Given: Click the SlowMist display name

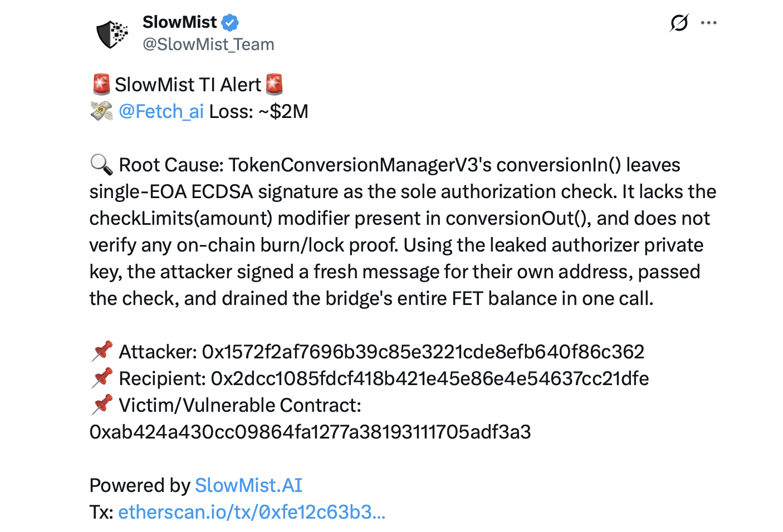Looking at the screenshot, I should click(179, 22).
